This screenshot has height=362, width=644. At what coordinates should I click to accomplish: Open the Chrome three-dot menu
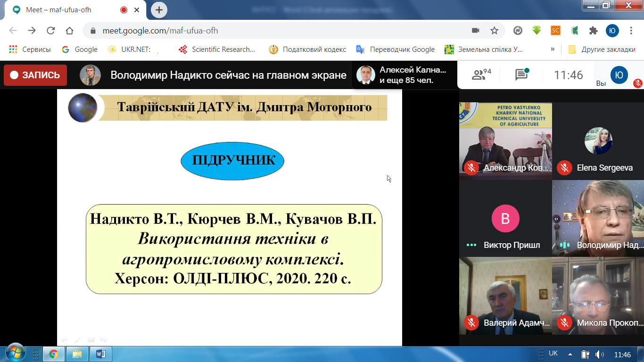pyautogui.click(x=631, y=31)
